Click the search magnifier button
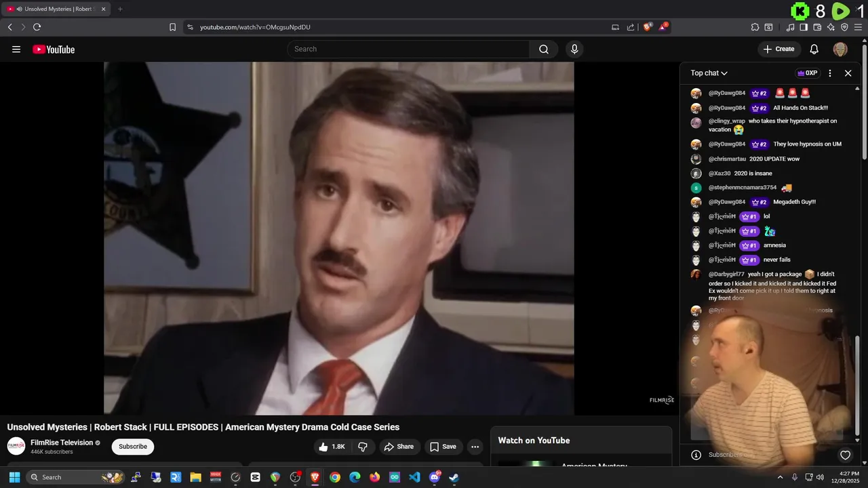Screen dimensions: 868x488 (544, 49)
